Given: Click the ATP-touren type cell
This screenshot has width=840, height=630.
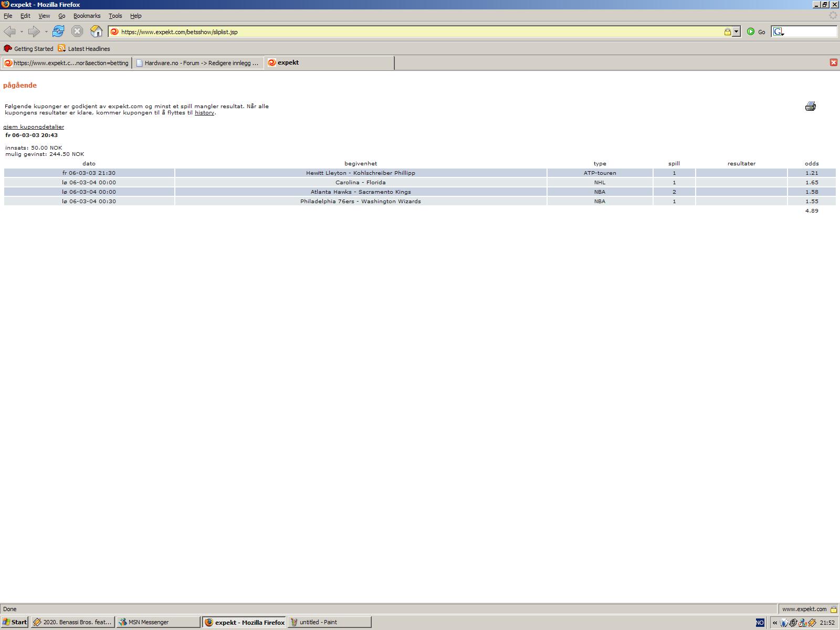Looking at the screenshot, I should (600, 173).
